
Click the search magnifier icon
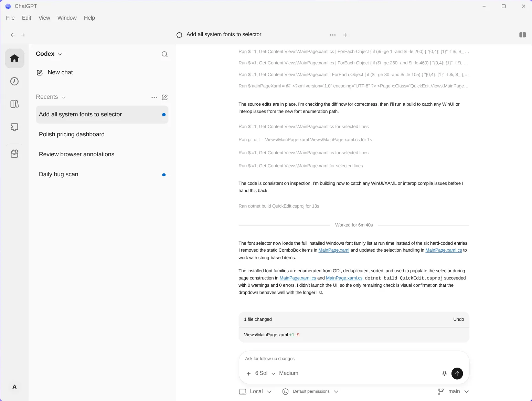click(164, 54)
